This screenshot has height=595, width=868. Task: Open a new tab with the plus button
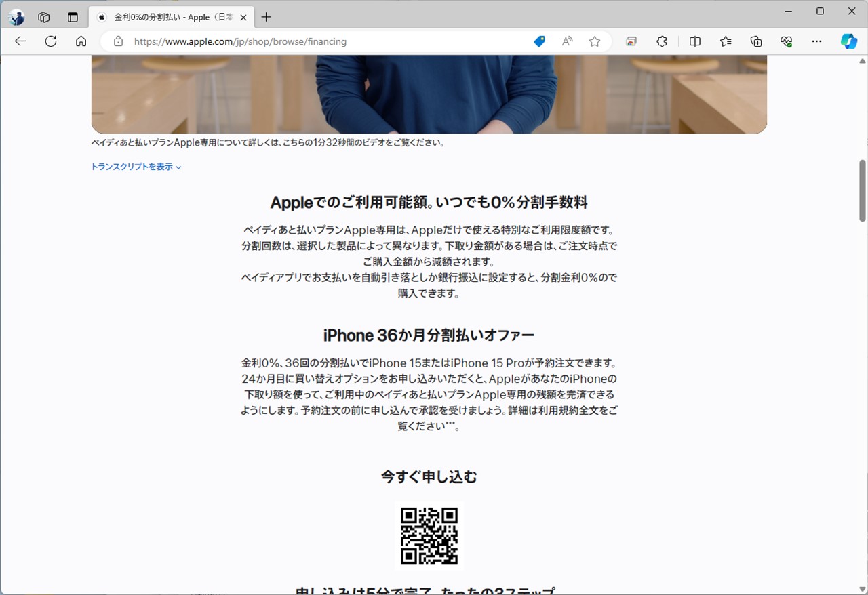click(x=266, y=17)
